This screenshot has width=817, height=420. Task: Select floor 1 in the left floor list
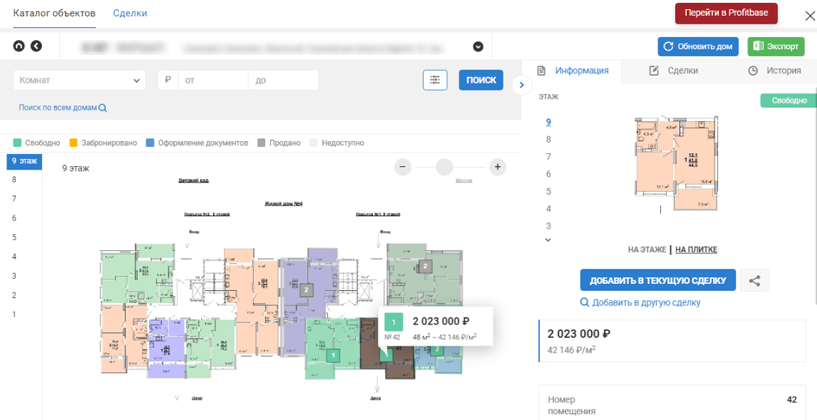pos(14,314)
